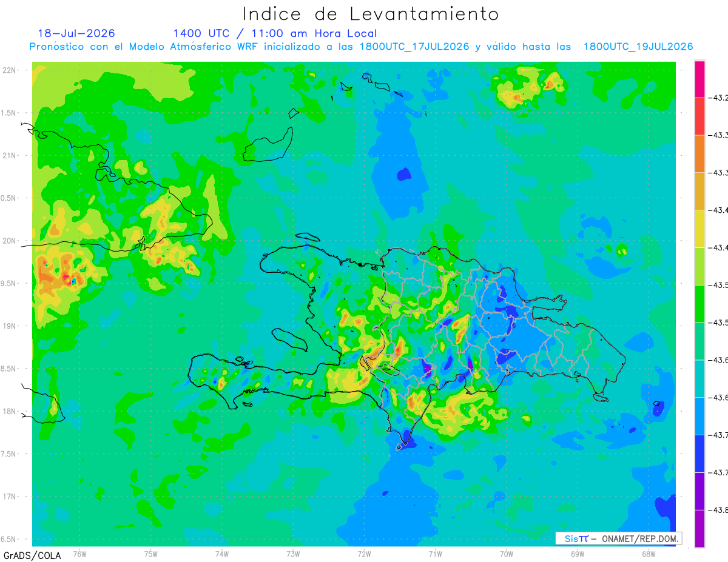Click the initialization time "1800UTC_17JUL2026"
This screenshot has height=562, width=728.
click(414, 47)
